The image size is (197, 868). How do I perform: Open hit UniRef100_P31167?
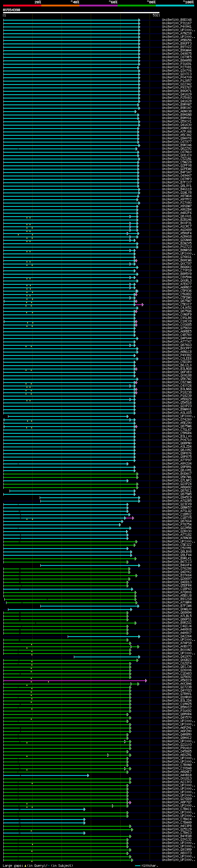177,23
